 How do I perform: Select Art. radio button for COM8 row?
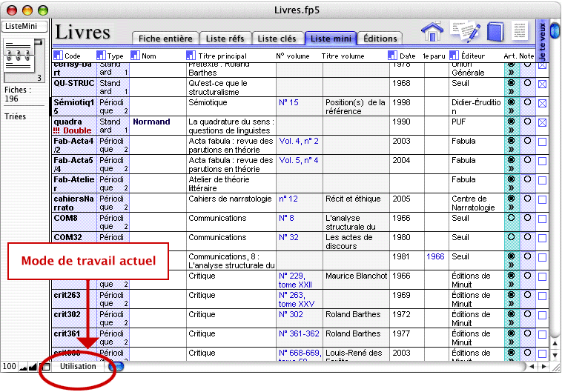[x=512, y=218]
